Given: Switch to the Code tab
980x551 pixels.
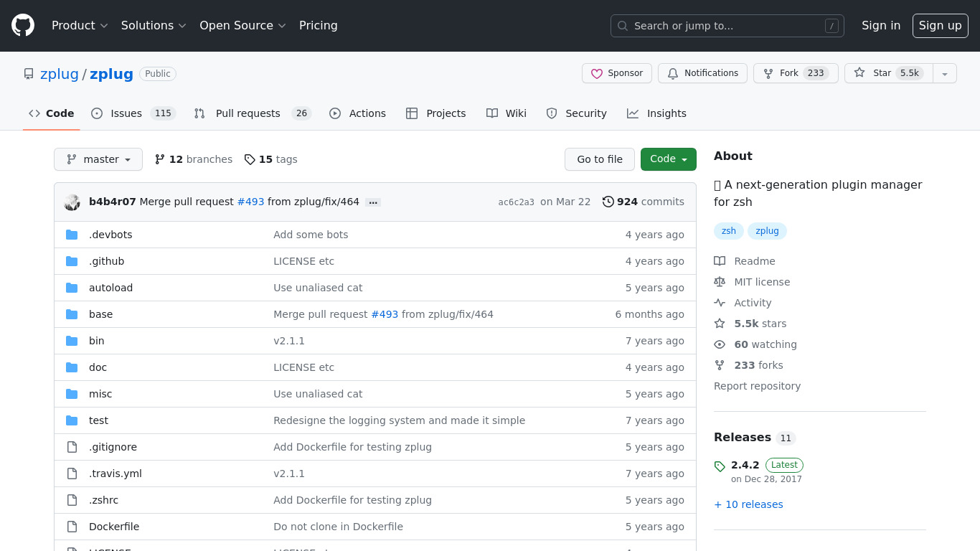Looking at the screenshot, I should tap(52, 113).
